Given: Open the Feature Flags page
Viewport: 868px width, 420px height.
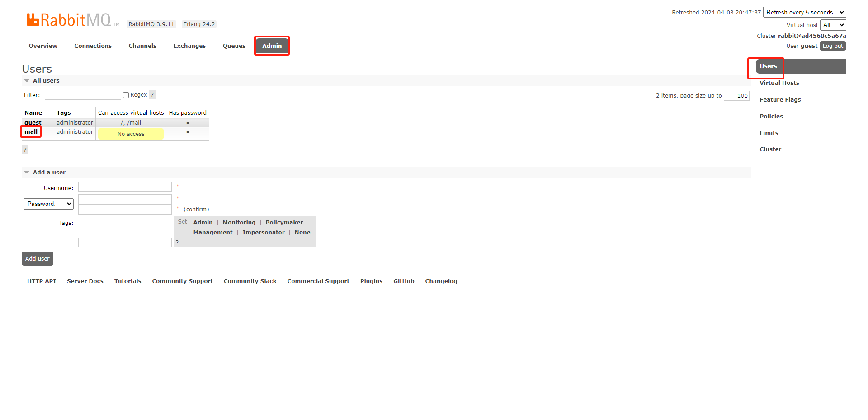Looking at the screenshot, I should [x=780, y=100].
